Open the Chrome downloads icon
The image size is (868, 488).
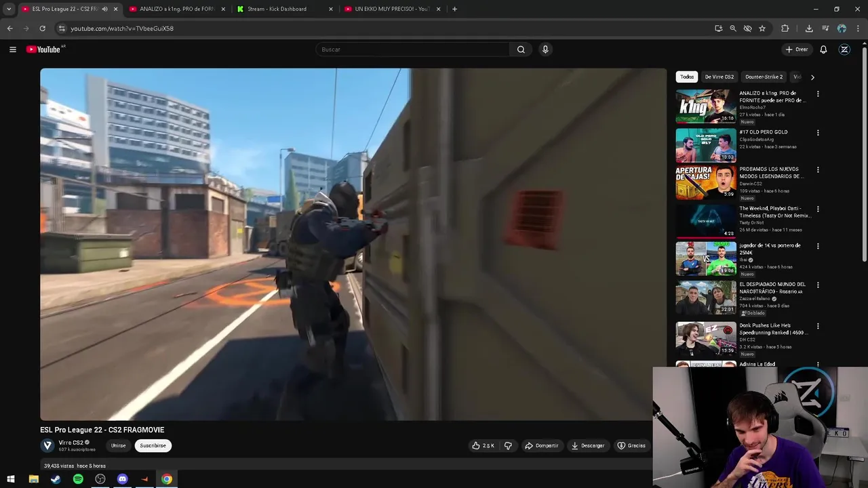click(809, 28)
